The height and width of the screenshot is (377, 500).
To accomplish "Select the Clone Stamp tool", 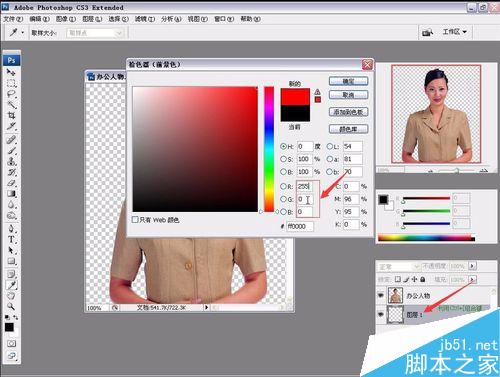I will coord(11,161).
